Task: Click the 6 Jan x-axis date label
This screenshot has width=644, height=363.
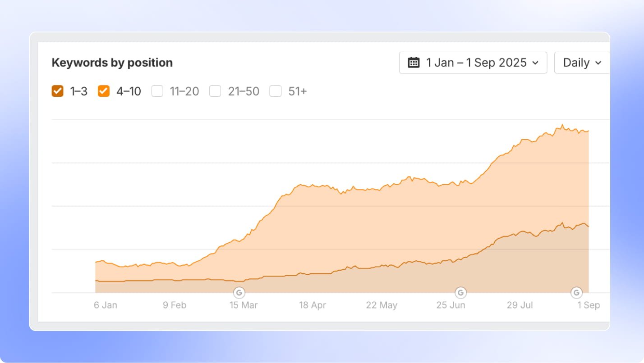Action: [106, 305]
